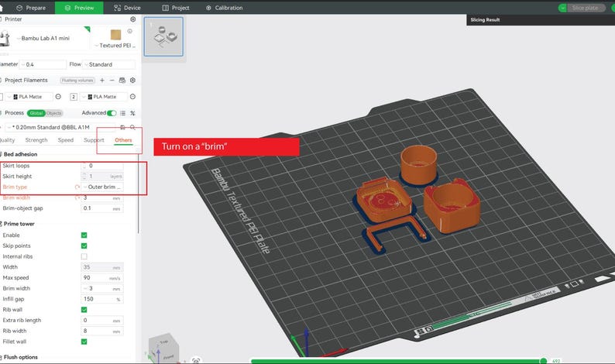Viewport: 615px width, 364px height.
Task: Add a new filament with plus icon
Action: [x=102, y=80]
